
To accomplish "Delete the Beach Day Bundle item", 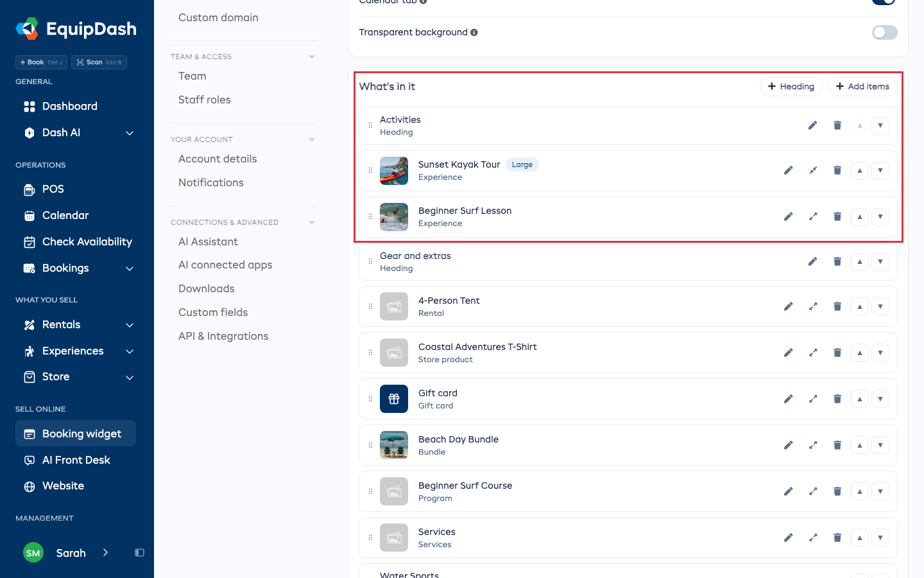I will coord(837,445).
